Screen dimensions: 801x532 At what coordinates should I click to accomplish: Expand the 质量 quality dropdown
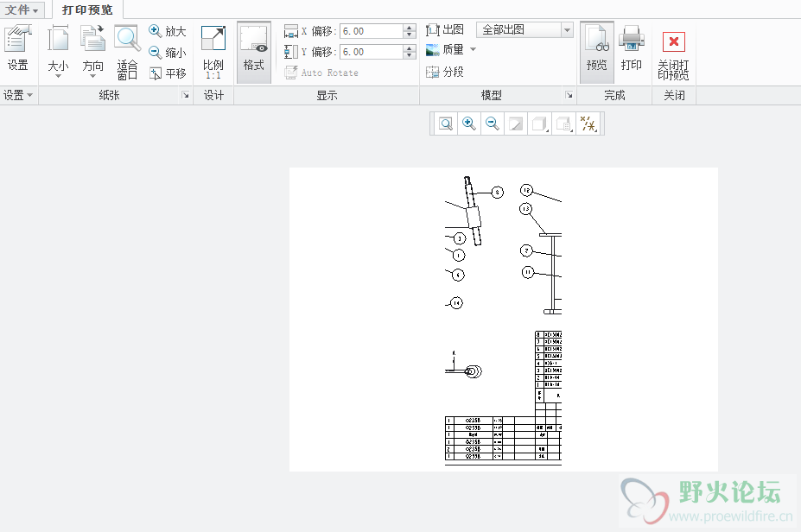point(473,49)
